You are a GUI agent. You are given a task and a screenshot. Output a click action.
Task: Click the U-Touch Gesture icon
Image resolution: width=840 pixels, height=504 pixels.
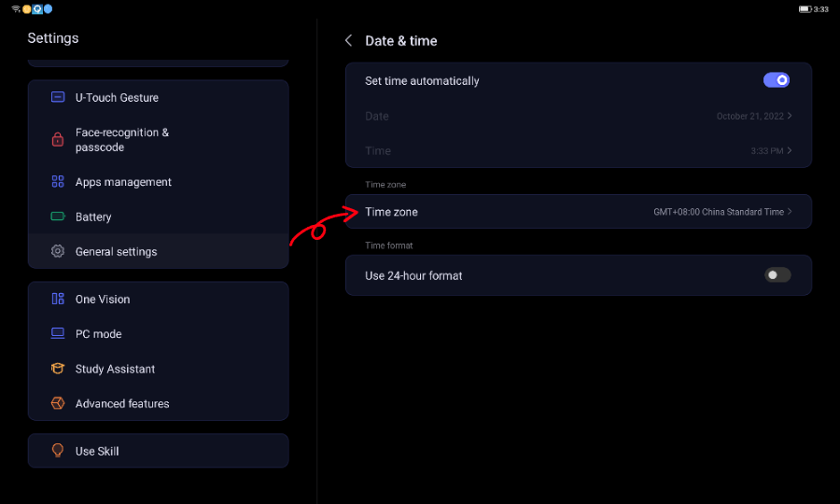58,97
